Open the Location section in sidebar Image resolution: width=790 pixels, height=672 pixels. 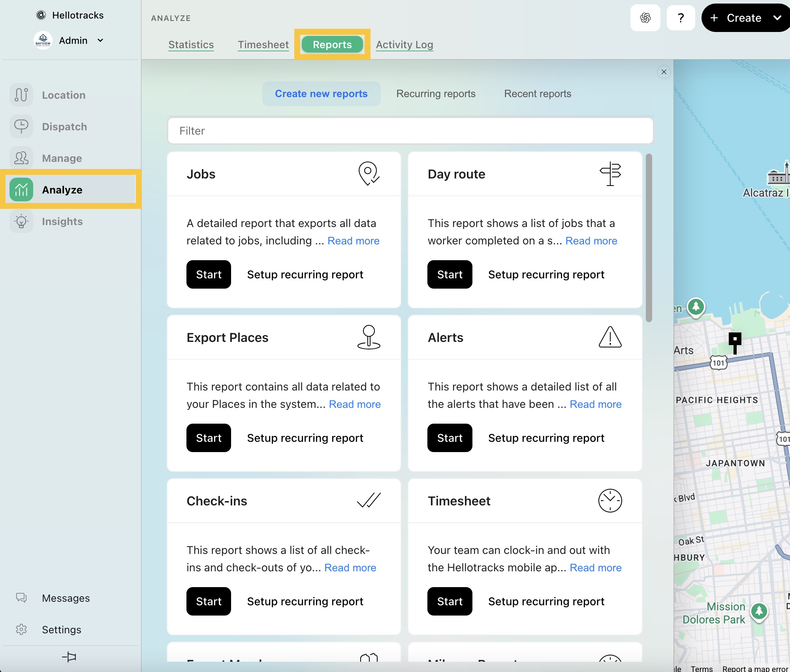click(x=63, y=95)
